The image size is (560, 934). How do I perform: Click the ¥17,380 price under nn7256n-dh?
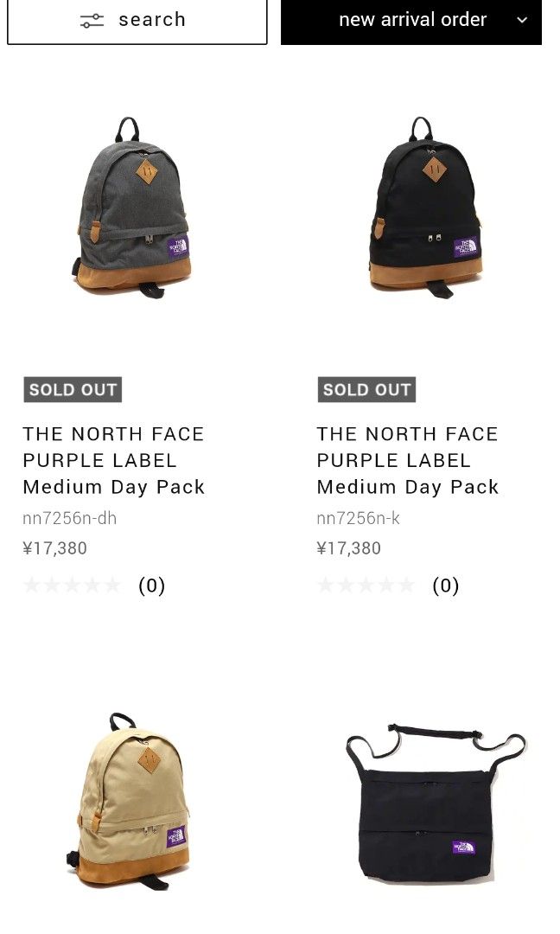[x=54, y=547]
